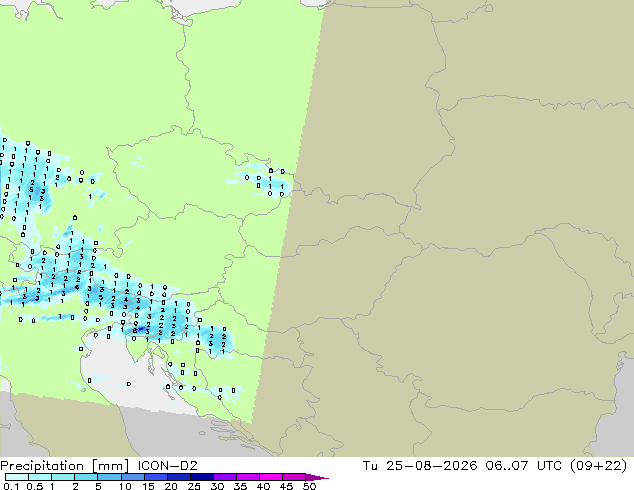Image resolution: width=634 pixels, height=490 pixels.
Task: Click the 0.5–1 mm legend color swatch
Action: pyautogui.click(x=40, y=477)
